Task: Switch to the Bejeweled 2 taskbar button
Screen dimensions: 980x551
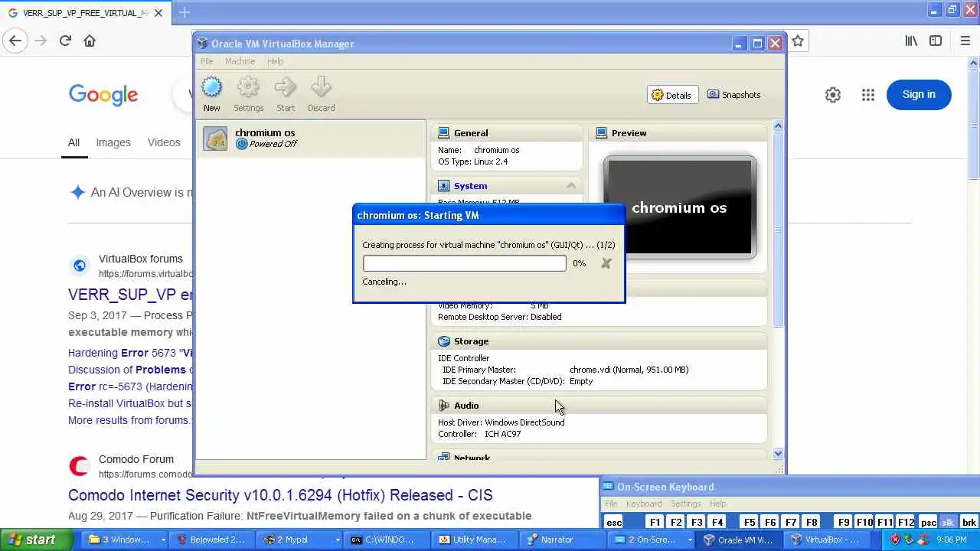Action: (211, 540)
